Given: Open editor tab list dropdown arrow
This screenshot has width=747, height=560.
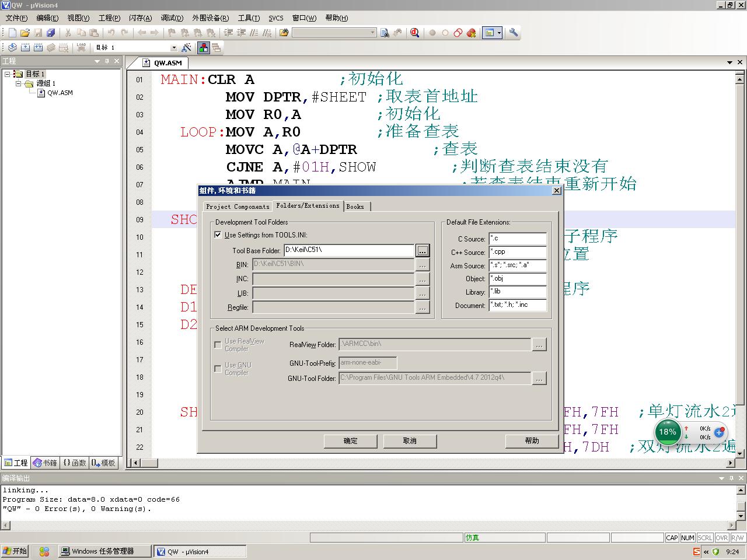Looking at the screenshot, I should [x=729, y=62].
